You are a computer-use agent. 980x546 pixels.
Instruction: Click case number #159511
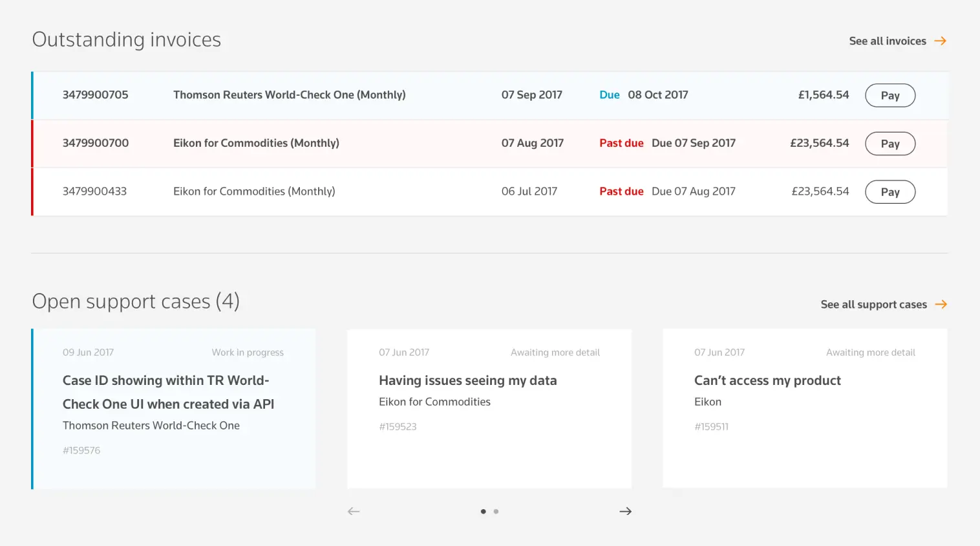711,426
